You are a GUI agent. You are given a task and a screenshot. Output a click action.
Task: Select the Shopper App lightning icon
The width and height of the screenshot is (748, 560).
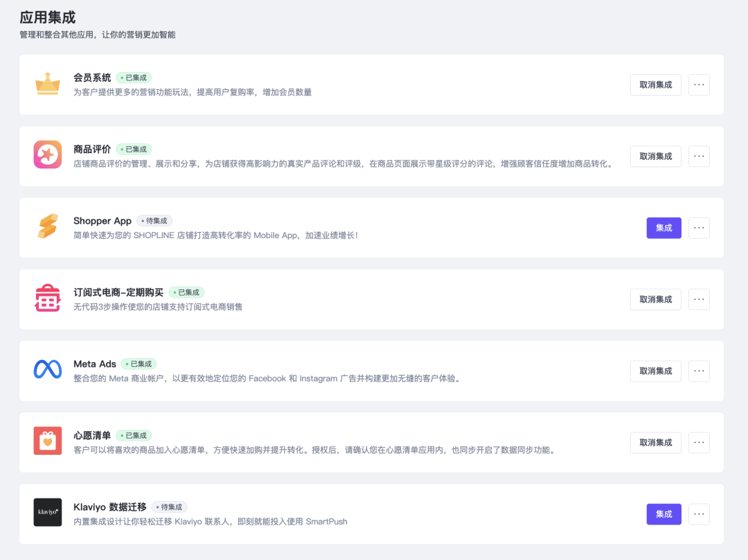point(47,227)
